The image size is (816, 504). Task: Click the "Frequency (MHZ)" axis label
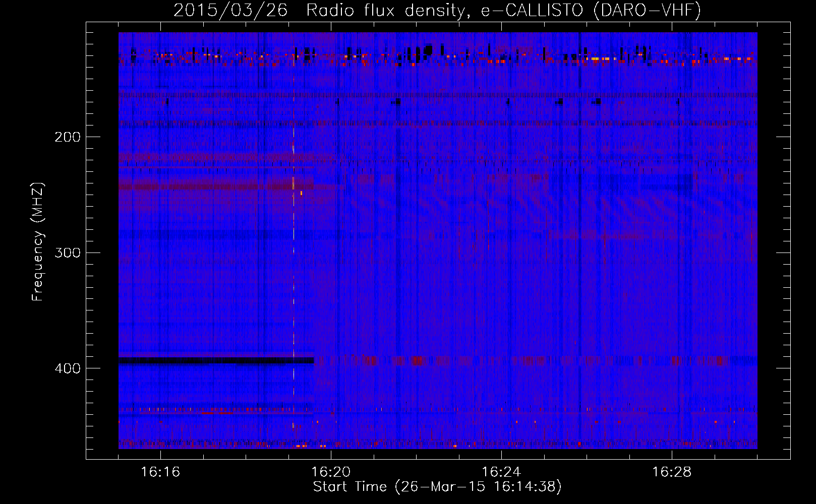(x=38, y=241)
